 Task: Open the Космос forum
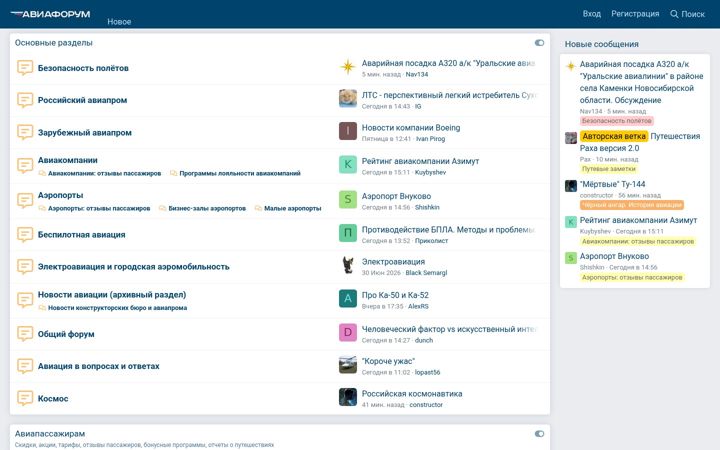(x=53, y=399)
